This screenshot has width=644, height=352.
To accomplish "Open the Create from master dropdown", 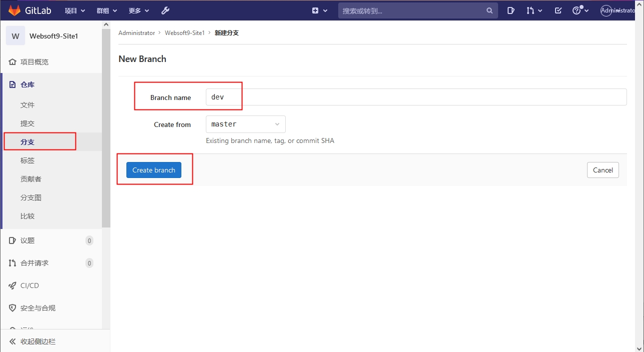I will [x=245, y=124].
